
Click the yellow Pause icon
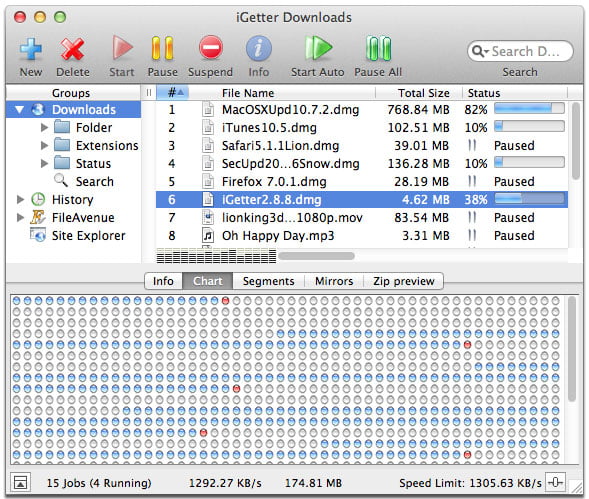pos(162,48)
